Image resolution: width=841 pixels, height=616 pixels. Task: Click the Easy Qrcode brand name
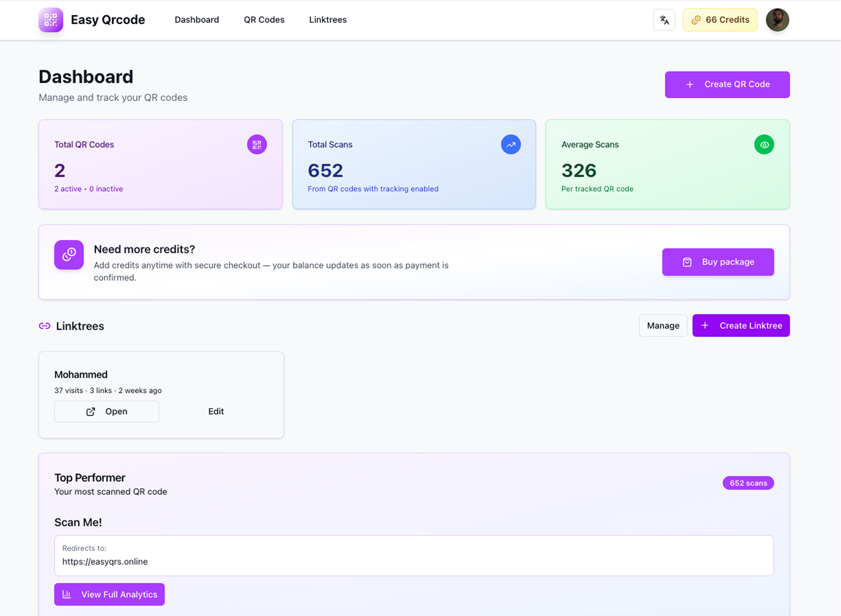point(108,20)
